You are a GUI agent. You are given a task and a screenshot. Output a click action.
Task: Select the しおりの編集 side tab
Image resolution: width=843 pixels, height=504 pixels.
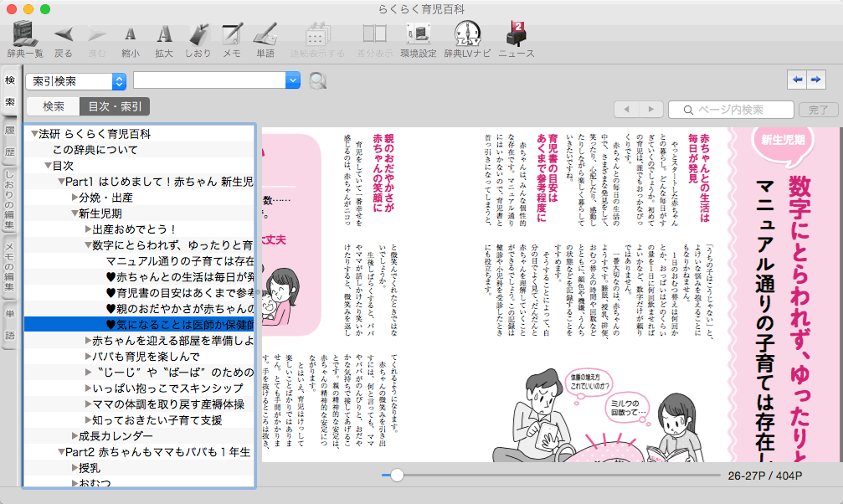10,199
